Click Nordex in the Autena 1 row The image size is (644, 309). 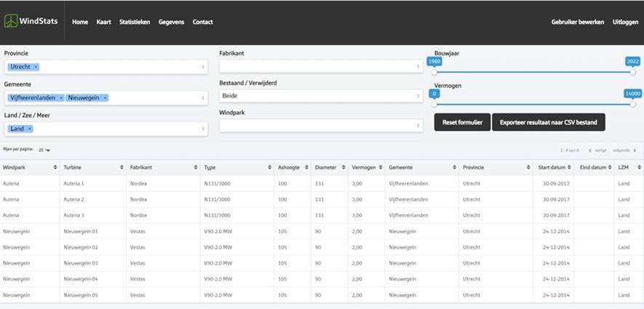pyautogui.click(x=138, y=183)
